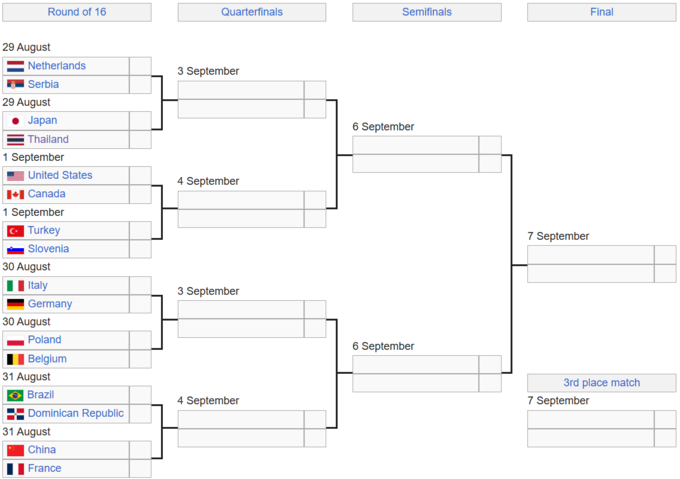The height and width of the screenshot is (479, 680).
Task: Click the Japan flag icon
Action: pos(15,121)
